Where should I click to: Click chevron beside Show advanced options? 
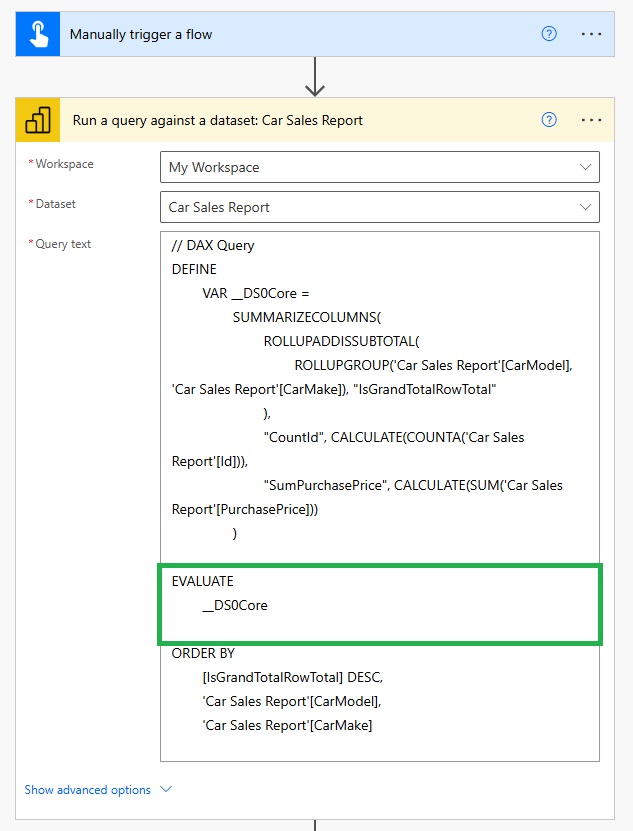166,789
